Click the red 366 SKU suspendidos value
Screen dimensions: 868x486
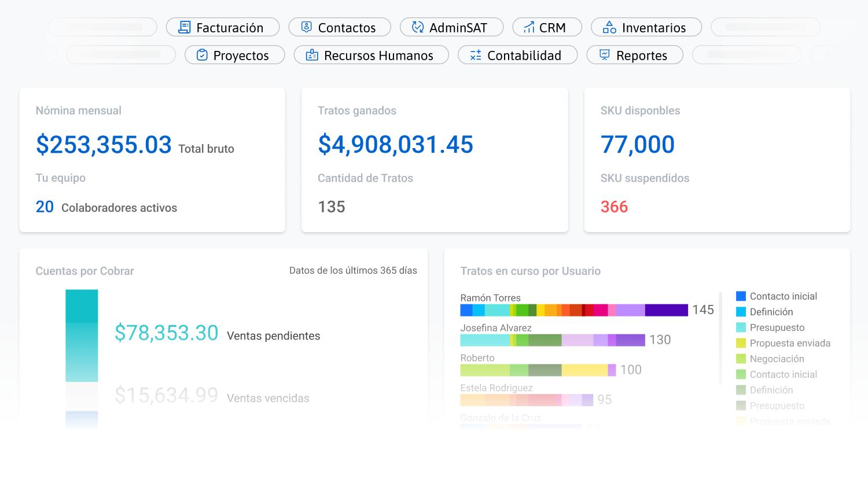tap(615, 207)
